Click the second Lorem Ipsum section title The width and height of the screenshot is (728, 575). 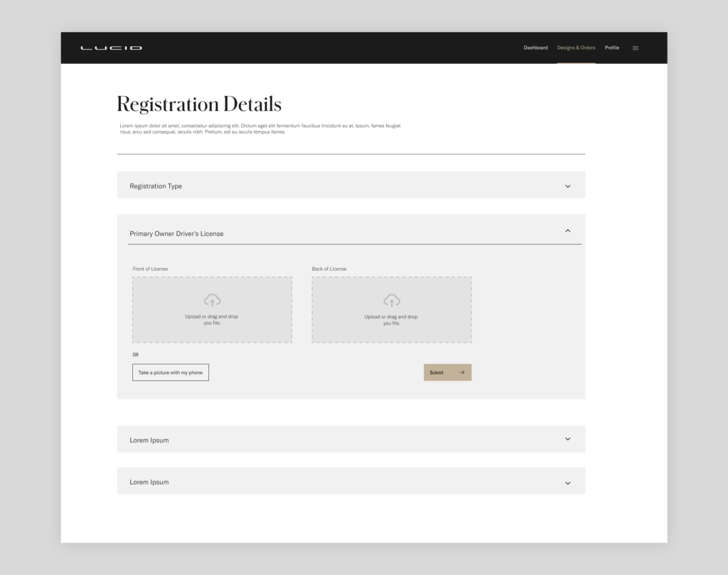pos(149,482)
